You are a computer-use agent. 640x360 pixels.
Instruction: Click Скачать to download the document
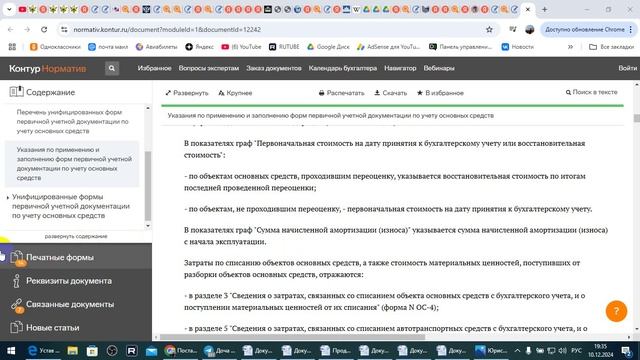click(x=391, y=93)
